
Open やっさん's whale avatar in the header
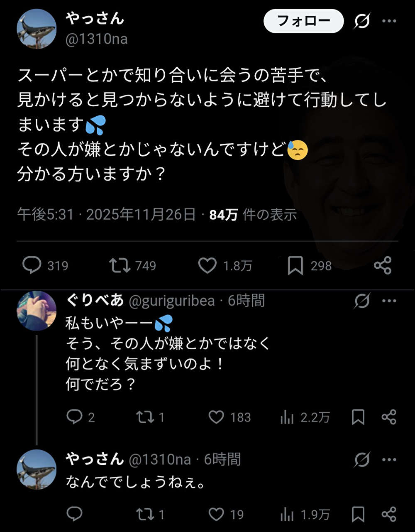[x=37, y=29]
